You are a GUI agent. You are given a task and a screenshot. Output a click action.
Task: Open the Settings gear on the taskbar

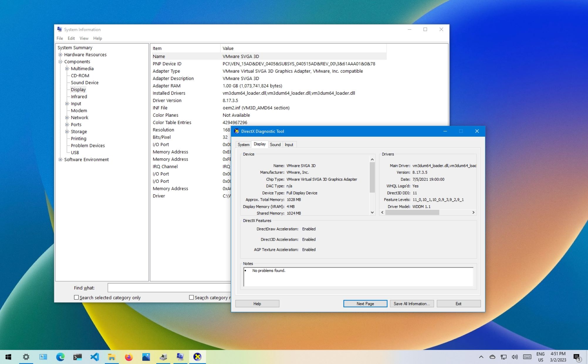(26, 357)
